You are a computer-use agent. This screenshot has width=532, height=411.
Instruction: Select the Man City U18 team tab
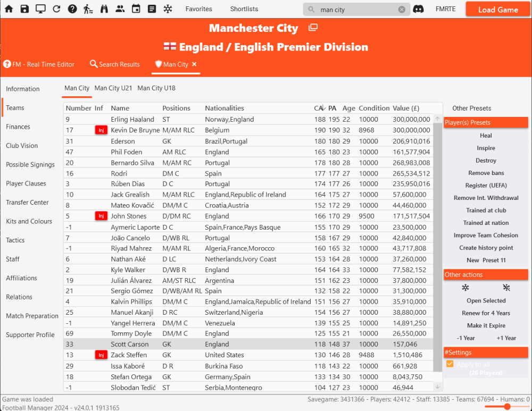click(156, 88)
